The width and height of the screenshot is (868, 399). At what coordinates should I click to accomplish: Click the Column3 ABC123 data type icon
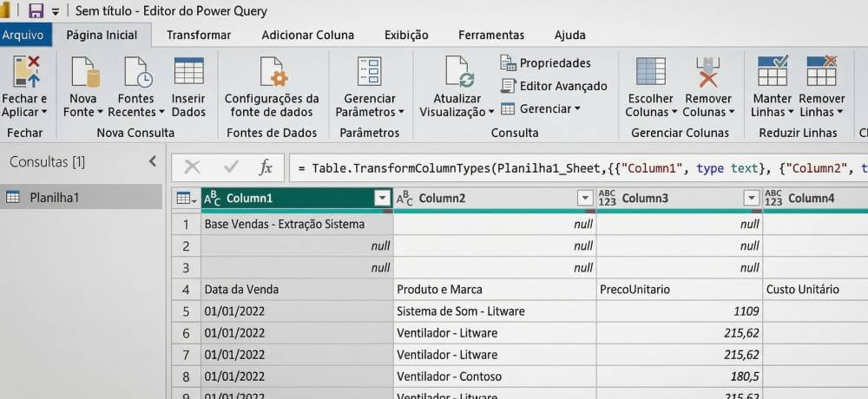click(608, 198)
